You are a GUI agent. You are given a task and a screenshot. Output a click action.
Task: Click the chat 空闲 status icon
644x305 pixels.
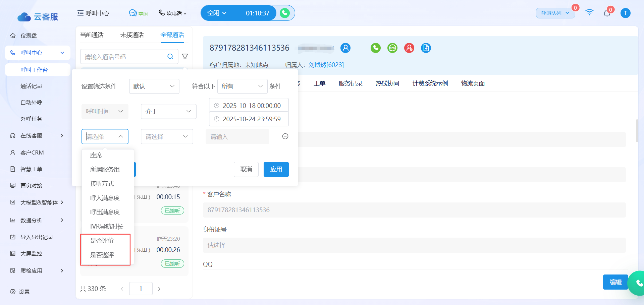(x=133, y=13)
